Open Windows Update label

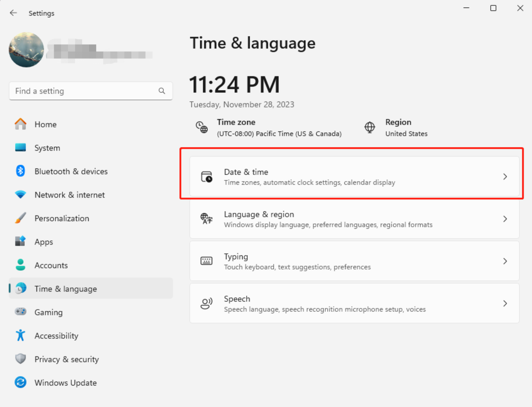pos(65,383)
